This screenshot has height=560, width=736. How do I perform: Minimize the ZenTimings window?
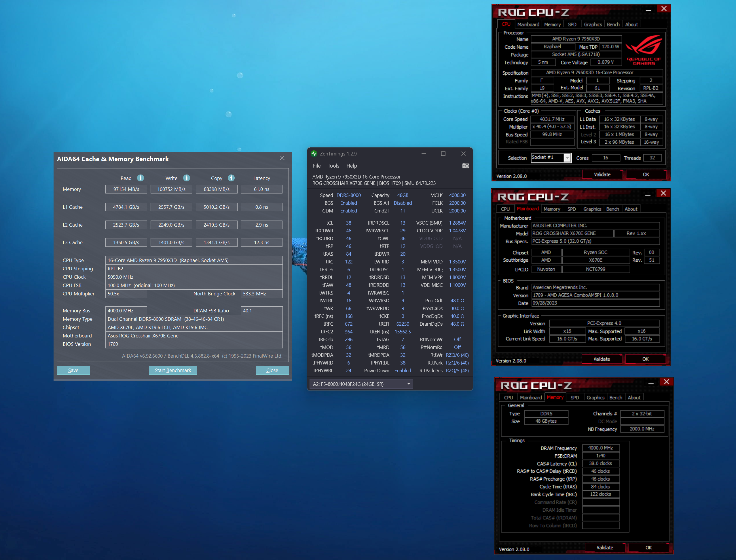tap(424, 154)
